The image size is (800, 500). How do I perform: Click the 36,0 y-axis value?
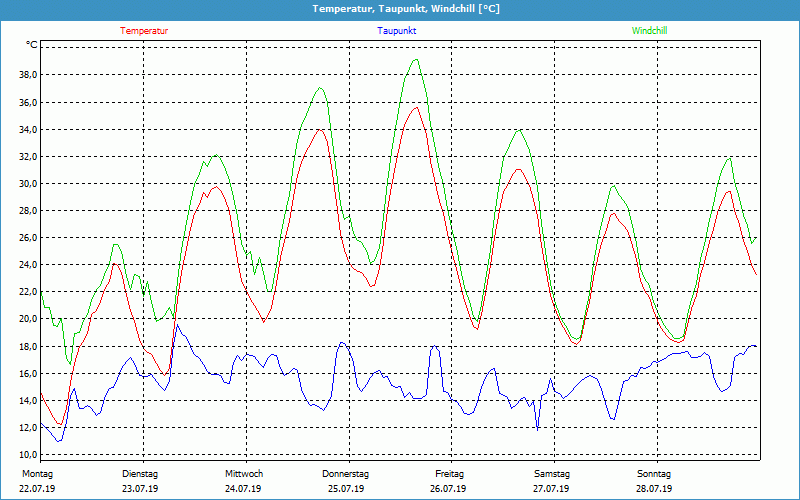[x=28, y=103]
